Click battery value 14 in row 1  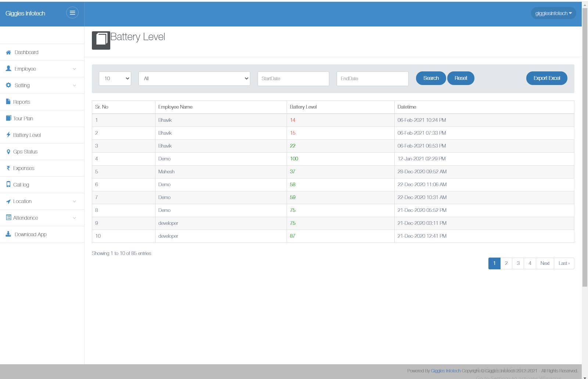[293, 120]
